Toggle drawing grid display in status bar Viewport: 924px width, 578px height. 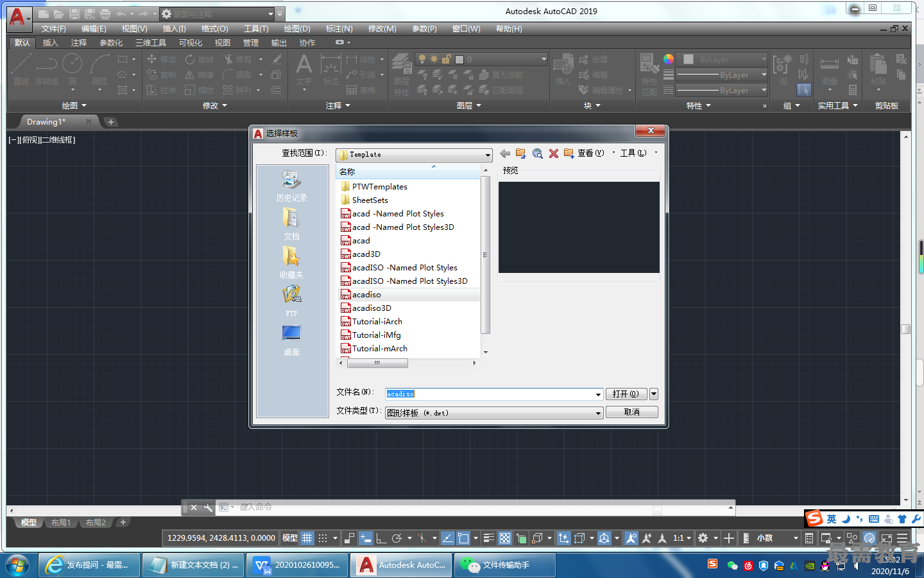pyautogui.click(x=307, y=538)
